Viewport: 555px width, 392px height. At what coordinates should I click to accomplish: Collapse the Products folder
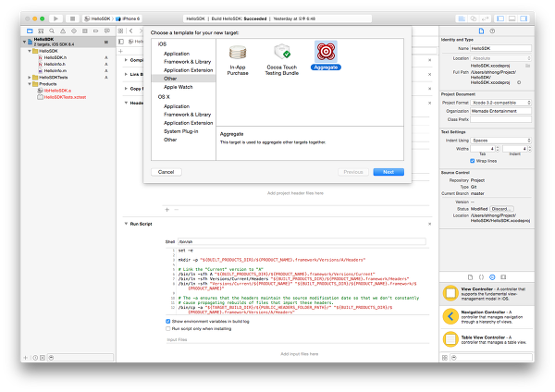(x=30, y=84)
